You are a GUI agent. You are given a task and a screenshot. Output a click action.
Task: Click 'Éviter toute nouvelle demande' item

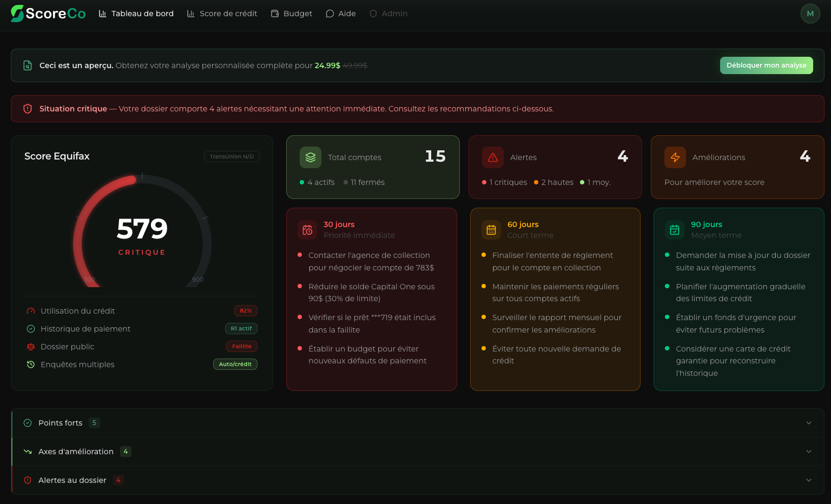pos(557,355)
